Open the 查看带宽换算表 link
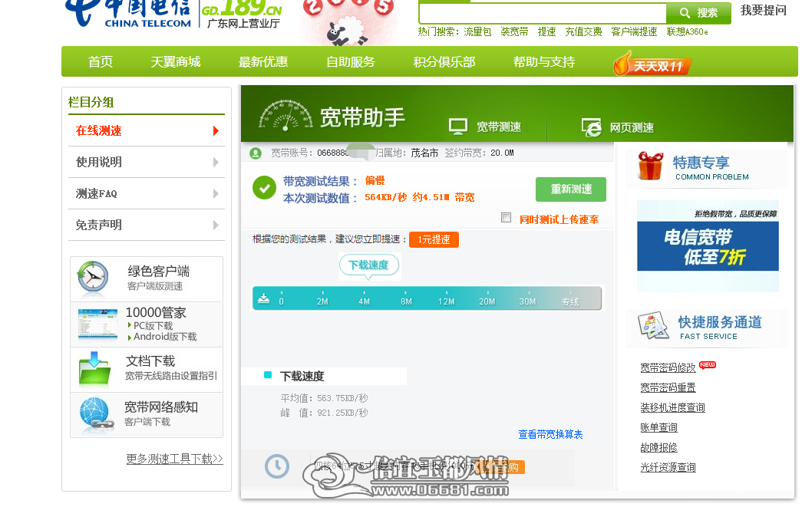 [550, 435]
